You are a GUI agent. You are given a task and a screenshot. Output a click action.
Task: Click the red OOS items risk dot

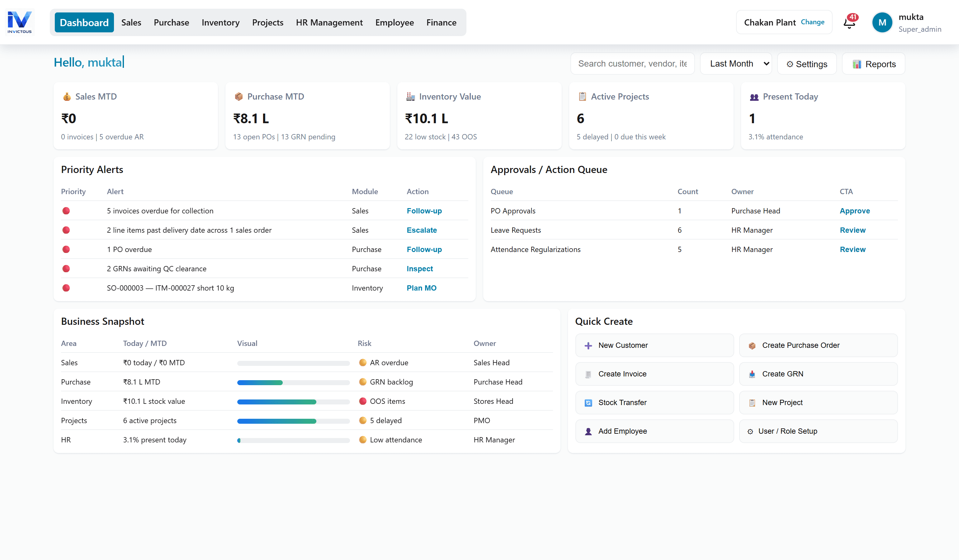(x=362, y=401)
